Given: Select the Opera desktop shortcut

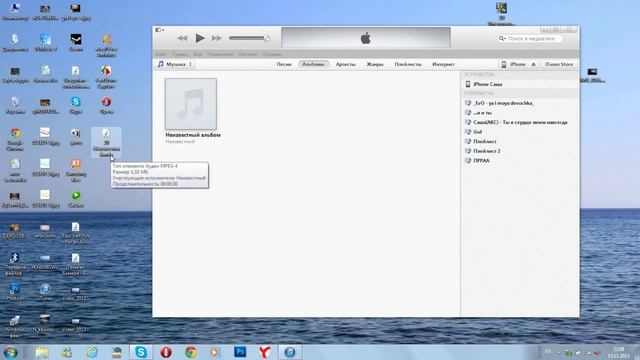Looking at the screenshot, I should point(107,105).
